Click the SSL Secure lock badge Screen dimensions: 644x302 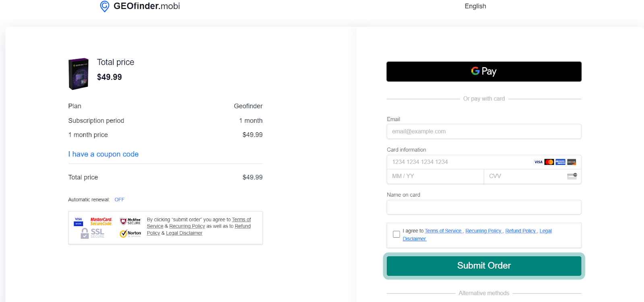tap(93, 233)
